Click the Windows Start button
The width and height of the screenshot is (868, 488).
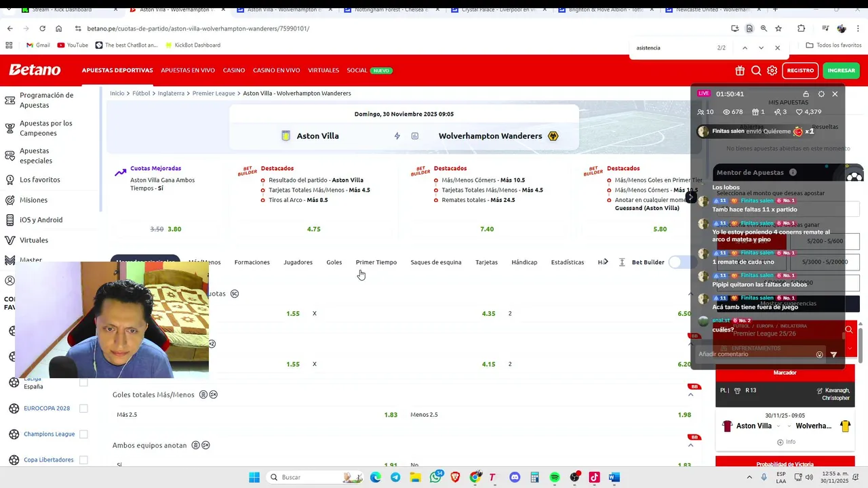pyautogui.click(x=254, y=477)
